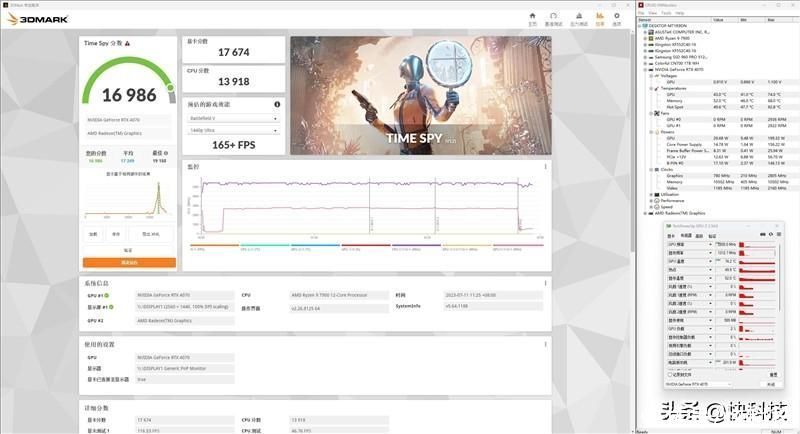The height and width of the screenshot is (434, 800).
Task: Collapse the Clocks node in HWMonitor
Action: (651, 170)
